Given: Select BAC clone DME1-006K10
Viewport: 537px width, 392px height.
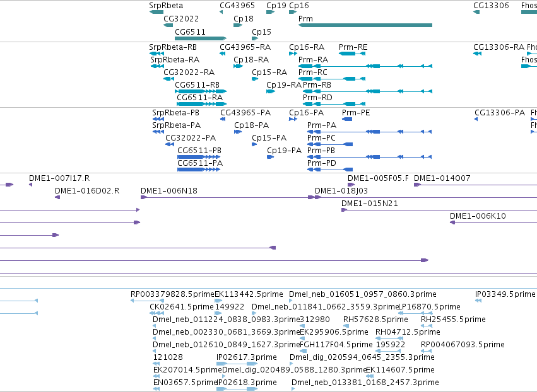Looking at the screenshot, I should coord(478,216).
